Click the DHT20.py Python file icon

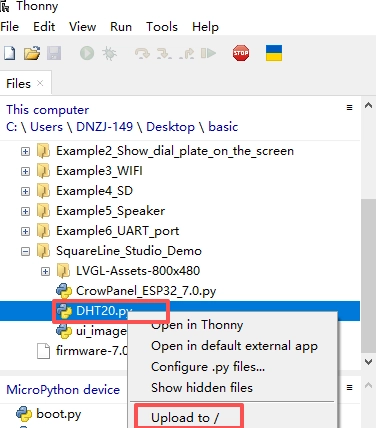click(64, 311)
